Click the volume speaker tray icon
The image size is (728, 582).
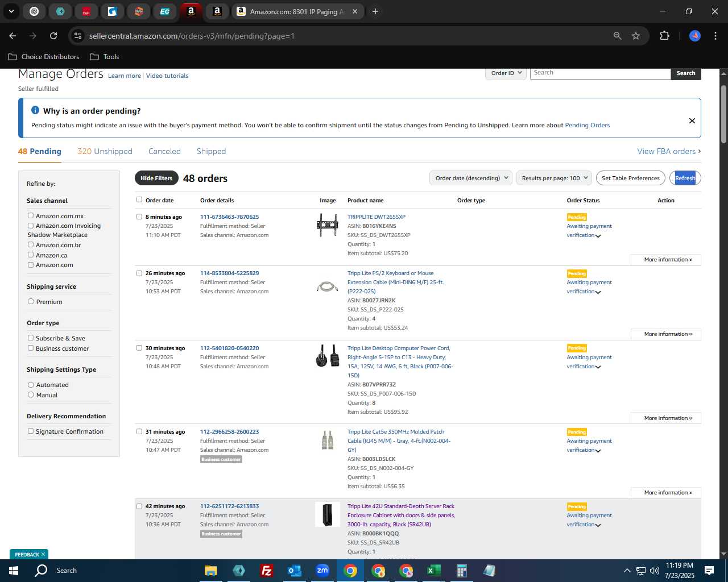[x=654, y=571]
